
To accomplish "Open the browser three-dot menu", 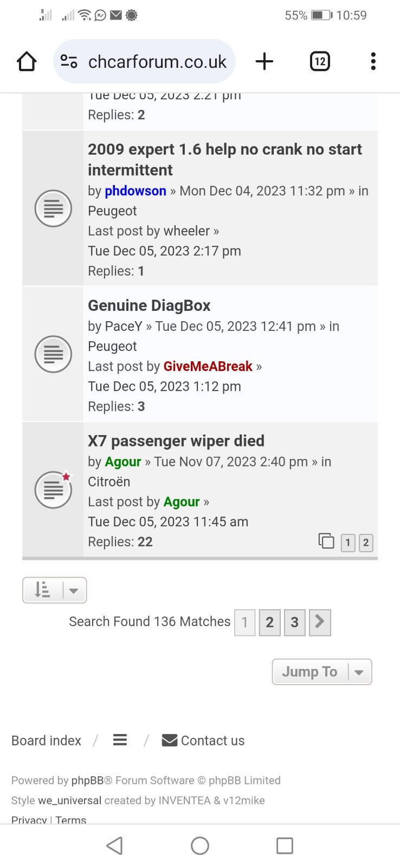I will pos(373,61).
